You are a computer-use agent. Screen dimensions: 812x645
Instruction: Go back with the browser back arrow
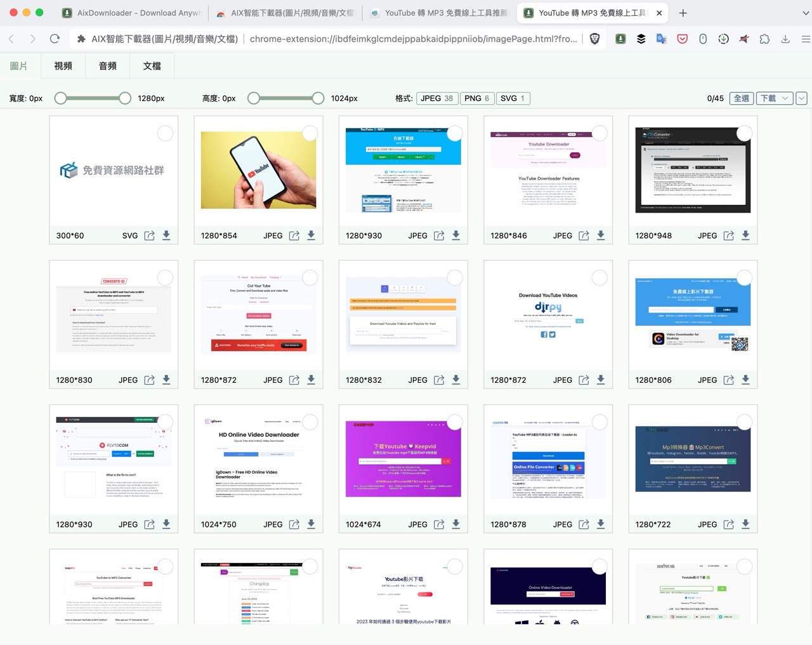(x=11, y=39)
